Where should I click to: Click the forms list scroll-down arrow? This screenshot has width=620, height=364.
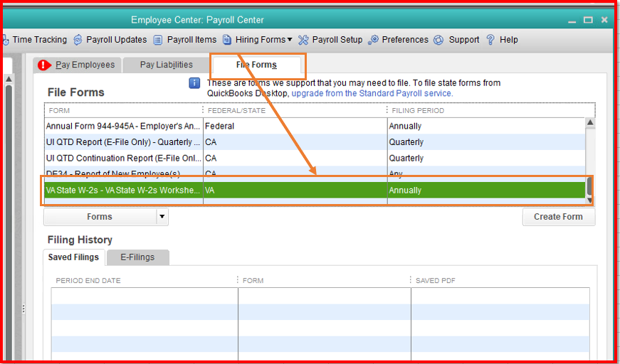tap(590, 200)
